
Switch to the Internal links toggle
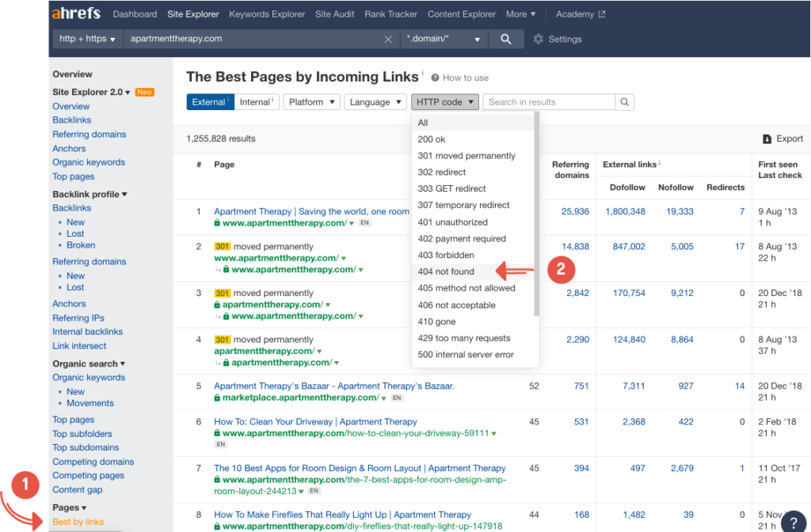click(257, 102)
